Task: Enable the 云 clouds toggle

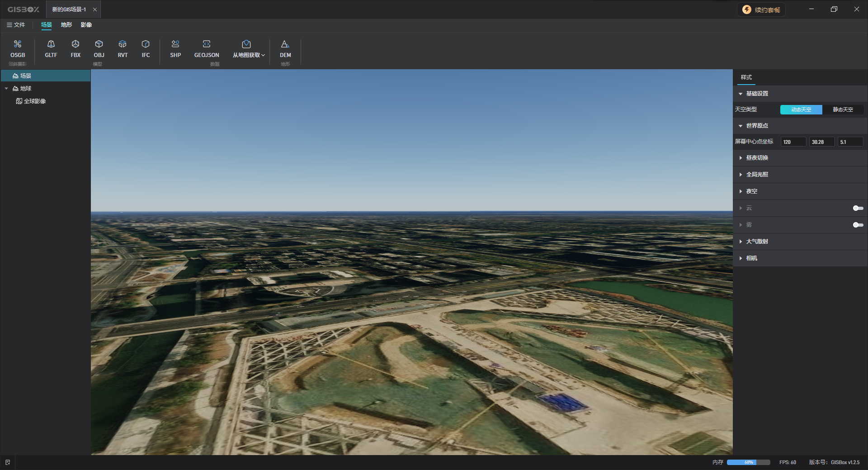Action: (x=858, y=208)
